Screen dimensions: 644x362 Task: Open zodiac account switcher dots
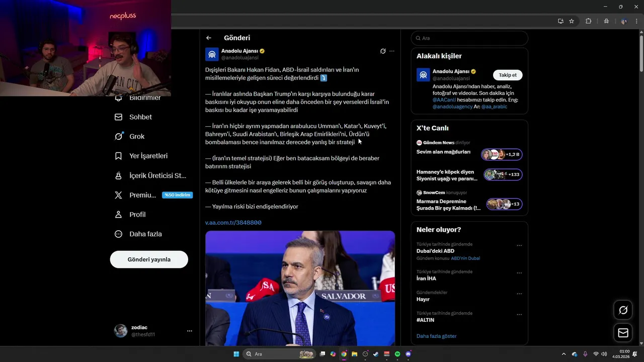pyautogui.click(x=190, y=331)
